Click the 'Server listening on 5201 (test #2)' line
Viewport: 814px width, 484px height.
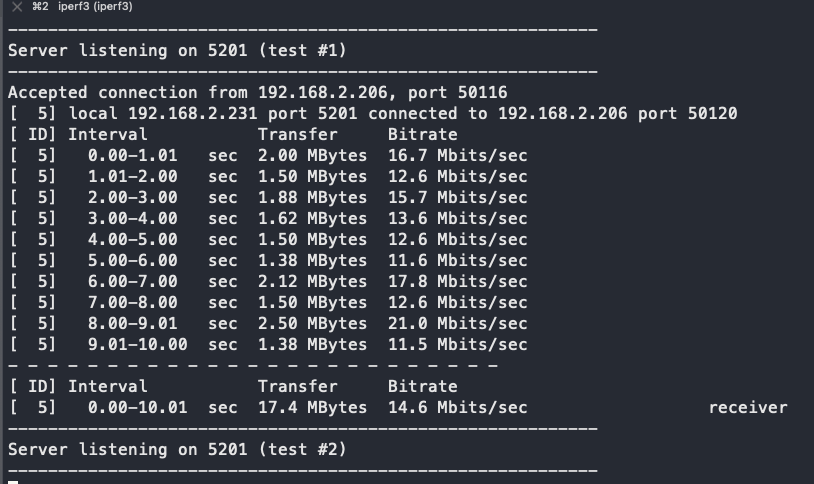177,449
